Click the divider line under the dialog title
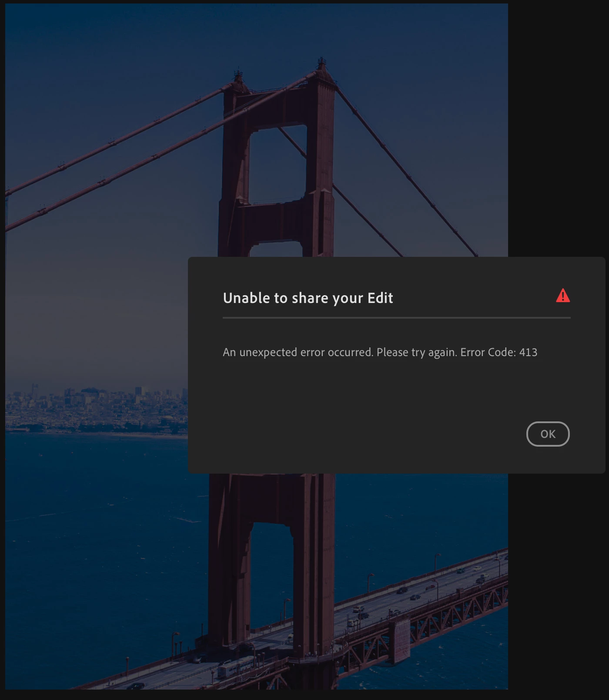Screen dimensions: 609x700 tap(396, 318)
